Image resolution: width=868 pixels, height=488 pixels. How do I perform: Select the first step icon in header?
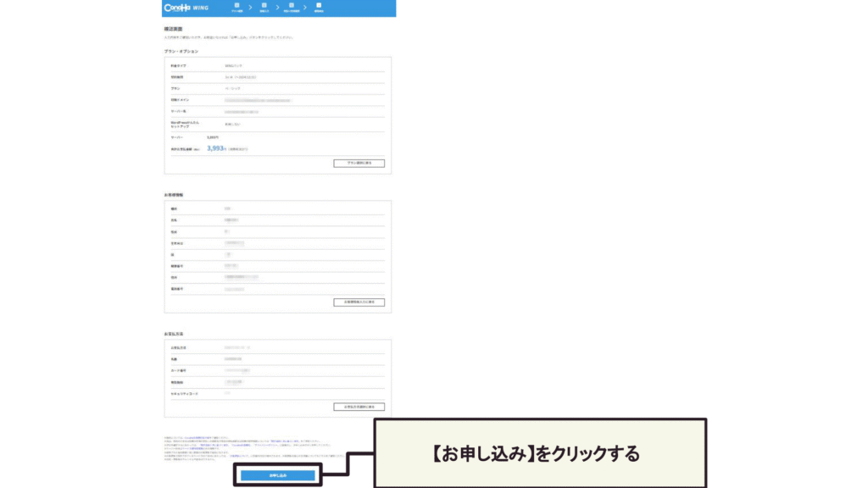238,7
